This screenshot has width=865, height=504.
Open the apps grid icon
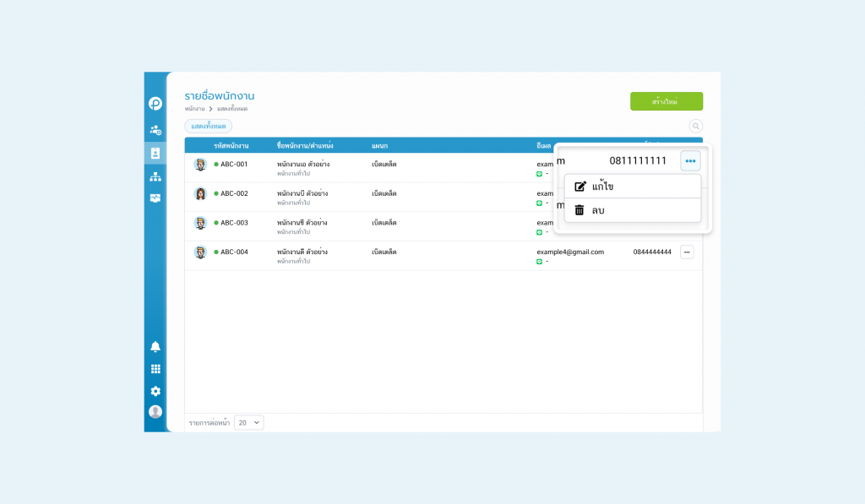click(155, 369)
